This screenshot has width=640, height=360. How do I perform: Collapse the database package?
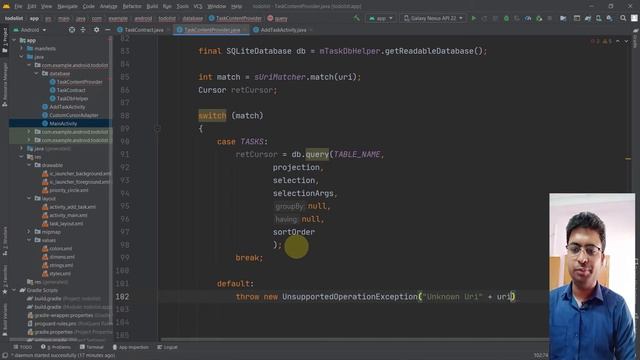pyautogui.click(x=36, y=73)
